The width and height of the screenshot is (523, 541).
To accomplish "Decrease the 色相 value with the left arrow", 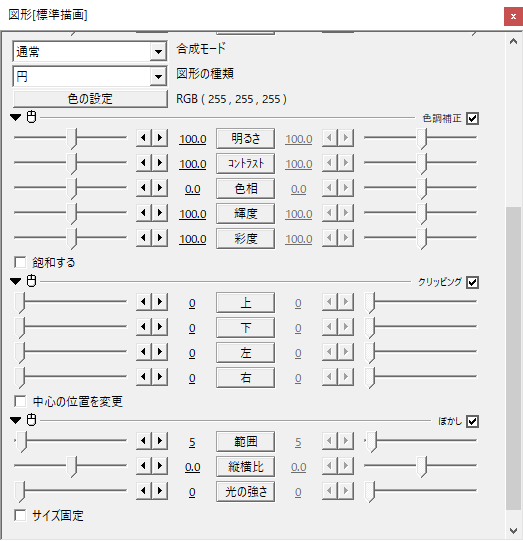I will pyautogui.click(x=144, y=188).
